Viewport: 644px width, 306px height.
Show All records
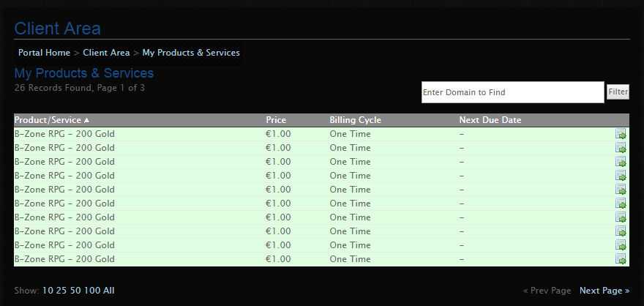(108, 291)
